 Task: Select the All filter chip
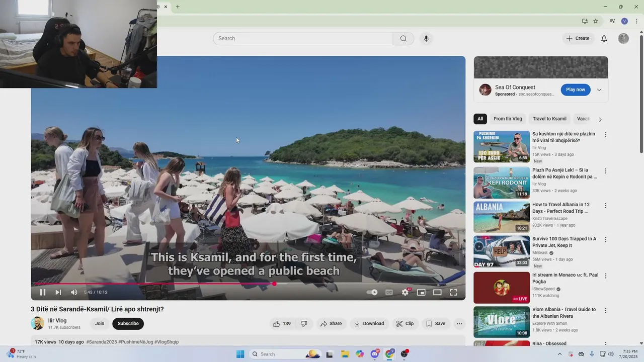(x=480, y=119)
